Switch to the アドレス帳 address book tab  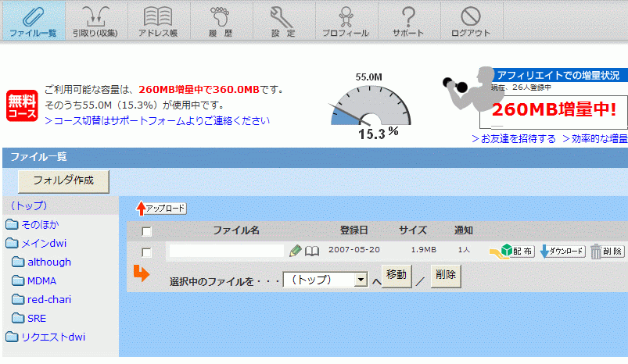point(158,21)
